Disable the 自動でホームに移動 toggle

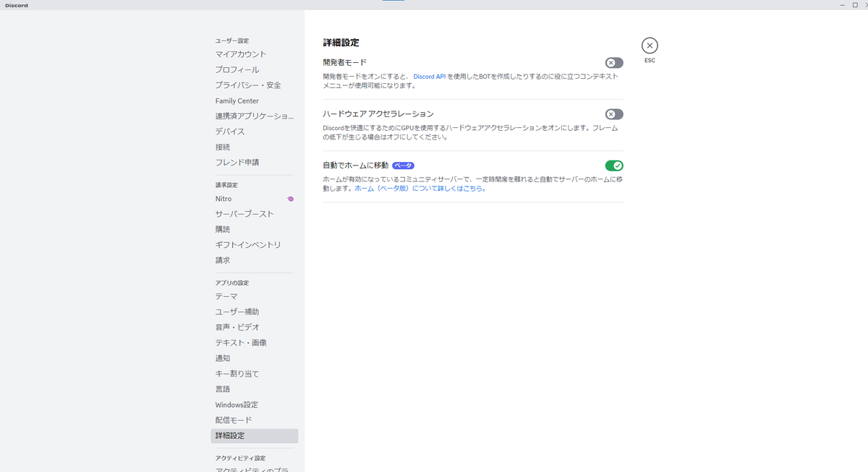click(x=614, y=166)
